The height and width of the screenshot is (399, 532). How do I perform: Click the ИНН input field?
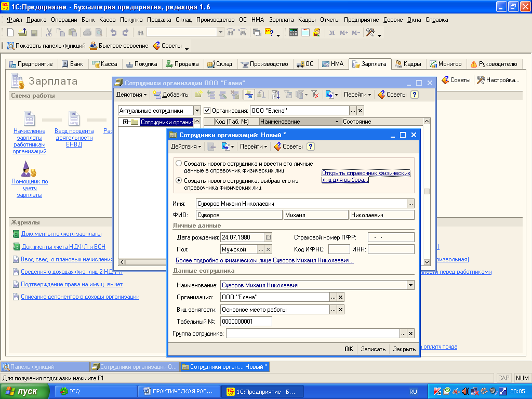coord(391,249)
